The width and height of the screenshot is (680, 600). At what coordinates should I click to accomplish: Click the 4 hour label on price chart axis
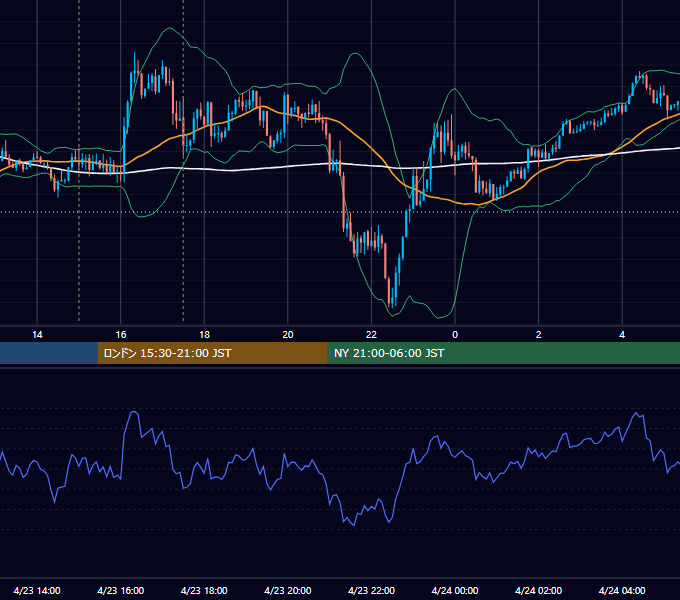pos(622,335)
